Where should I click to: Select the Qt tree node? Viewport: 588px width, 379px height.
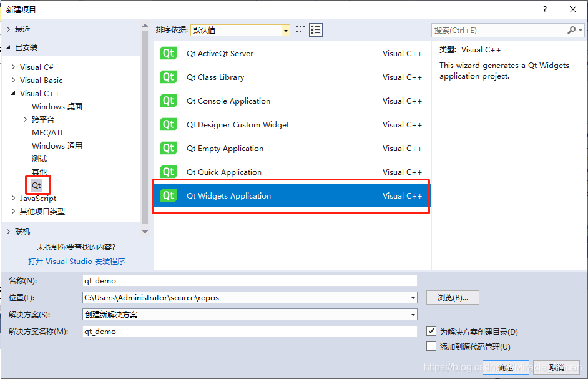[x=36, y=185]
